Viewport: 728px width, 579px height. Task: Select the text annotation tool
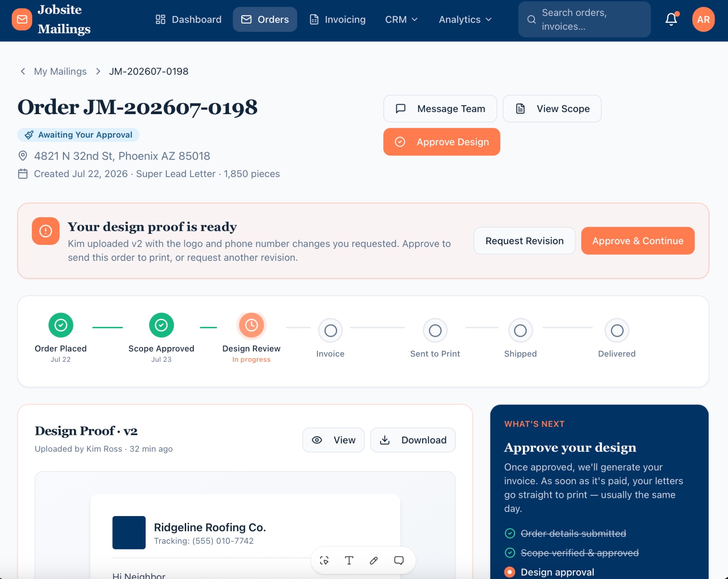point(349,560)
